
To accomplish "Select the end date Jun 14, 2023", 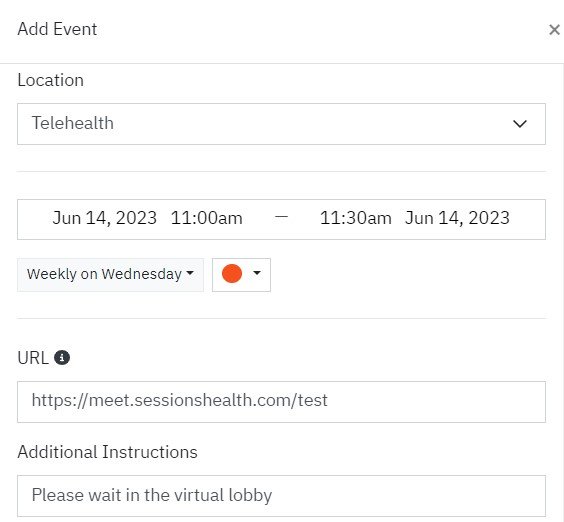I will coord(457,218).
